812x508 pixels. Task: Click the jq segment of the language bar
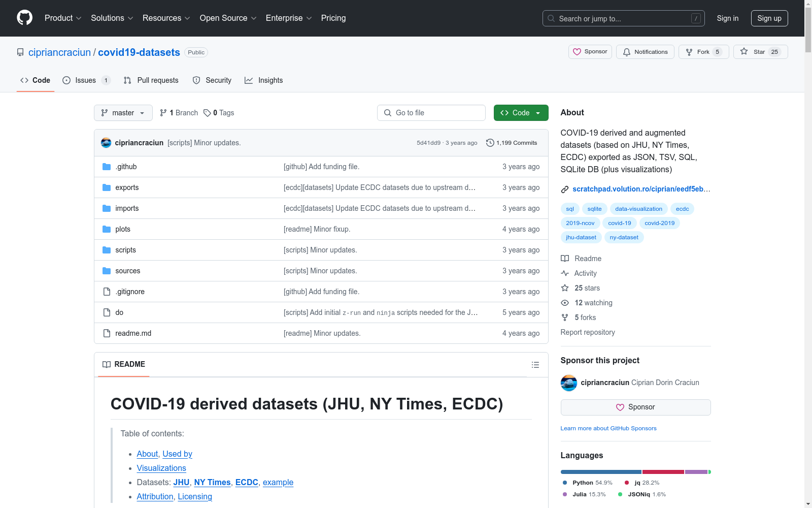tap(663, 472)
